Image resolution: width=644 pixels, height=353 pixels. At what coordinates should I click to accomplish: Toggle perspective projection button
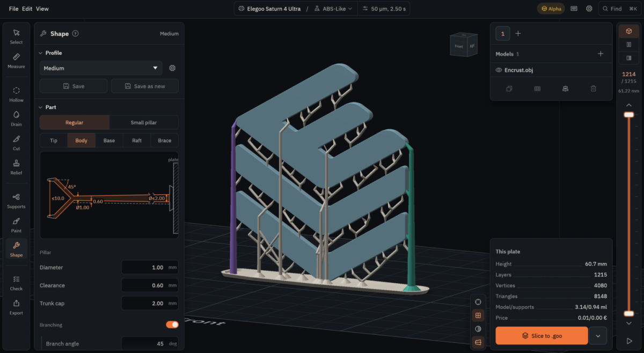tap(478, 342)
